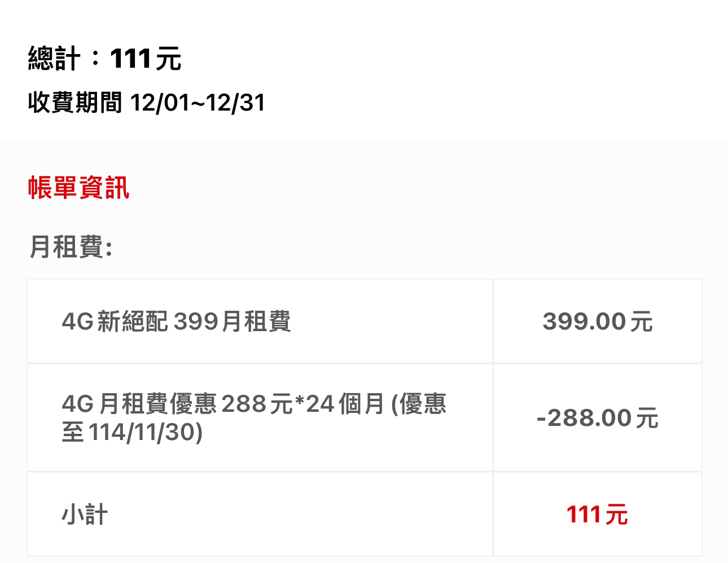Tap the 元 unit after 399.00
Image resolution: width=728 pixels, height=563 pixels.
642,322
